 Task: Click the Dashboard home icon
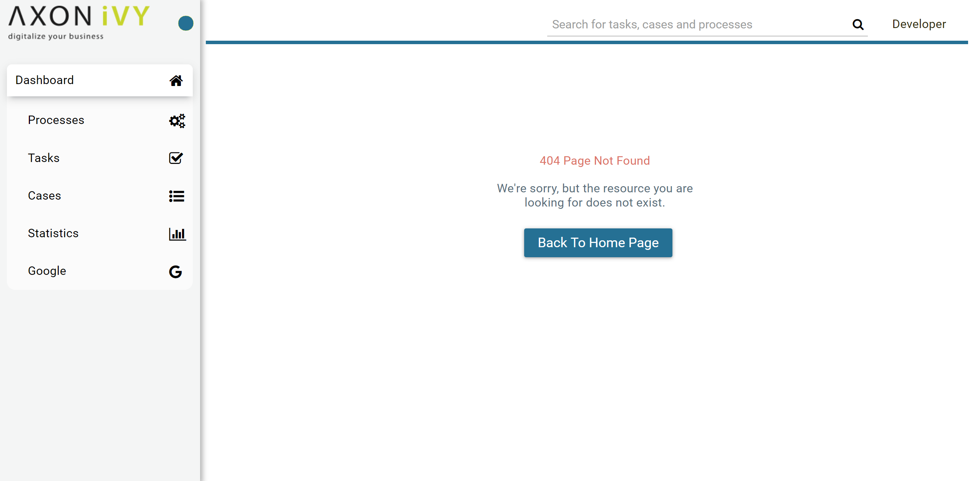pyautogui.click(x=176, y=81)
